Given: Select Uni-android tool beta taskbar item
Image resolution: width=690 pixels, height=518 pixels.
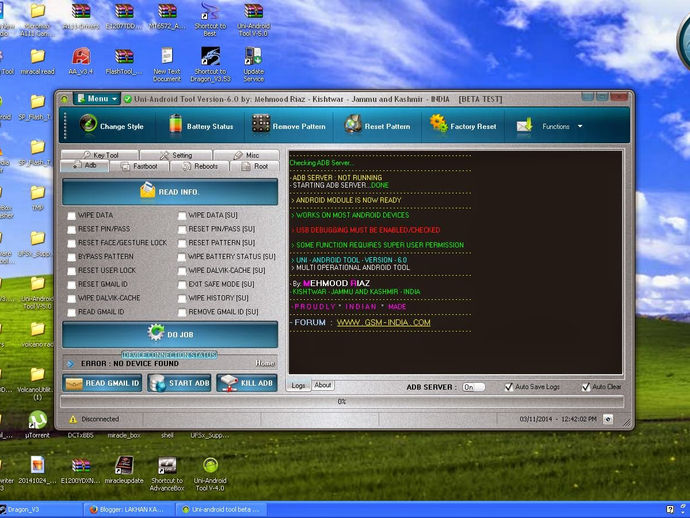Looking at the screenshot, I should click(x=222, y=510).
